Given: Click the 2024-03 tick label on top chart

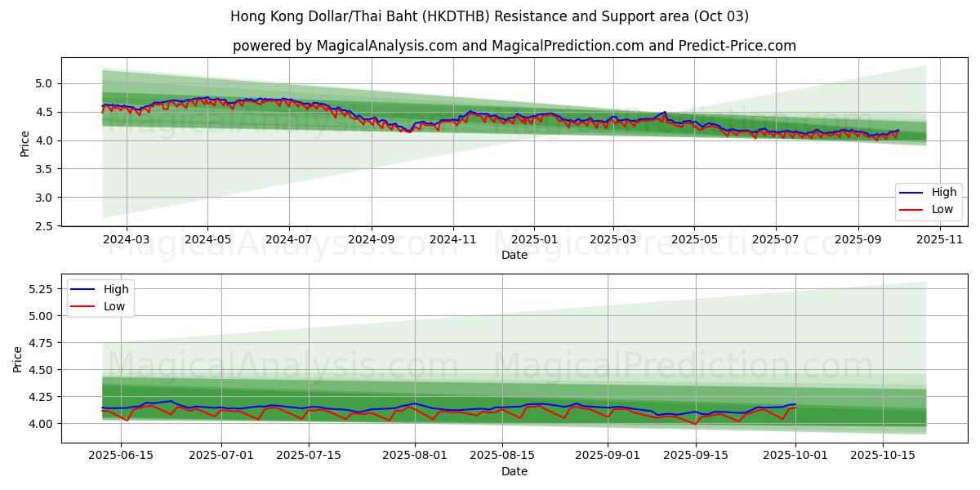Looking at the screenshot, I should click(127, 240).
